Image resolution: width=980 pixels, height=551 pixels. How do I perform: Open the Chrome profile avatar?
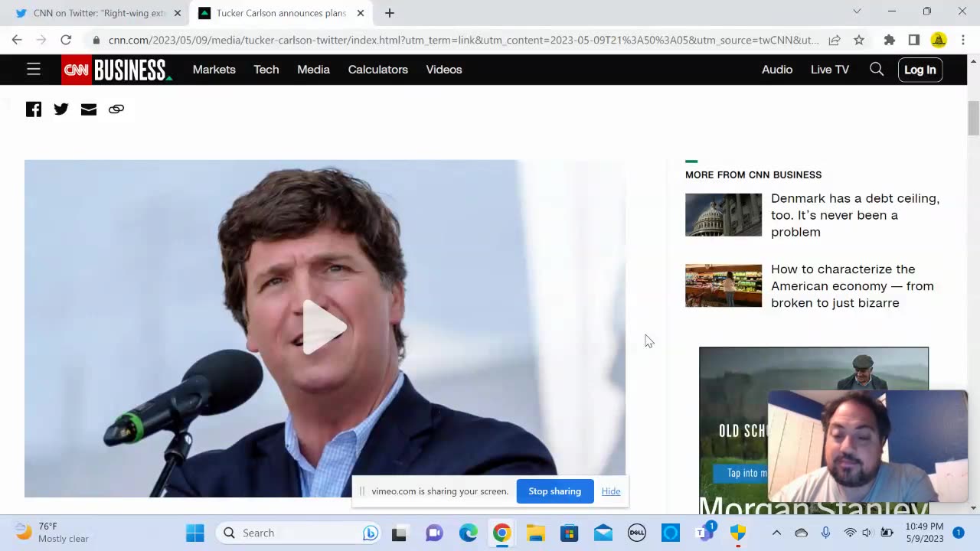pyautogui.click(x=939, y=40)
